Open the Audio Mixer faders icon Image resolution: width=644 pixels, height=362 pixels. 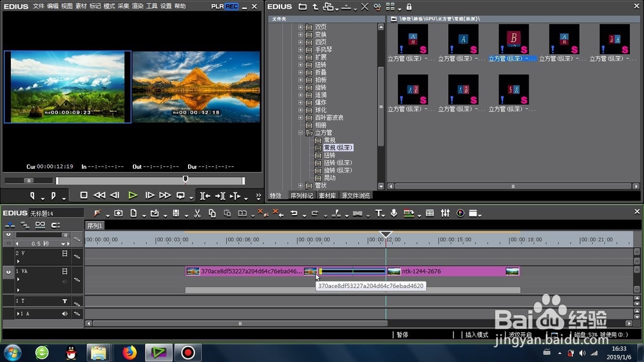(x=445, y=213)
